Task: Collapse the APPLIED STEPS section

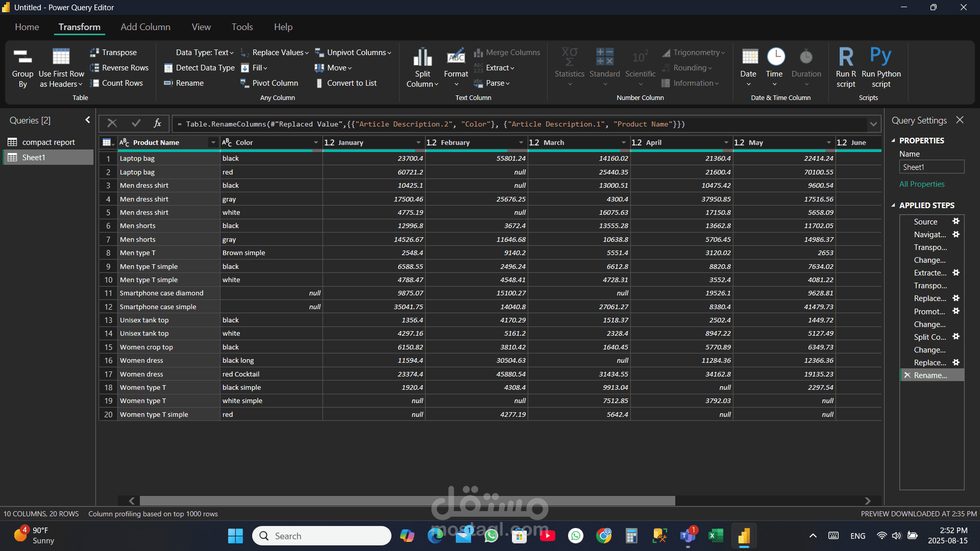Action: (893, 205)
